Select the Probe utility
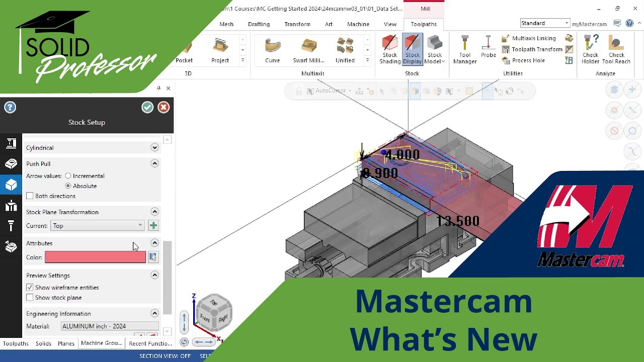The width and height of the screenshot is (644, 362). 489,46
